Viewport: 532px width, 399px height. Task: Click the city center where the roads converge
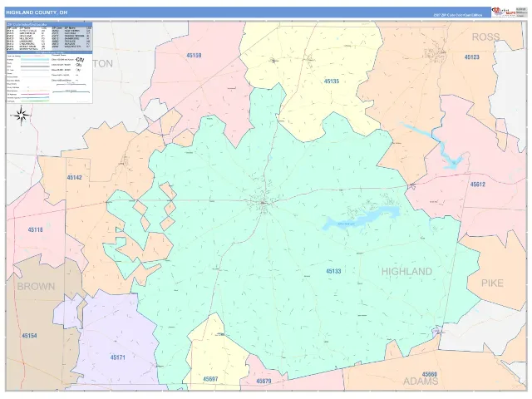[263, 203]
